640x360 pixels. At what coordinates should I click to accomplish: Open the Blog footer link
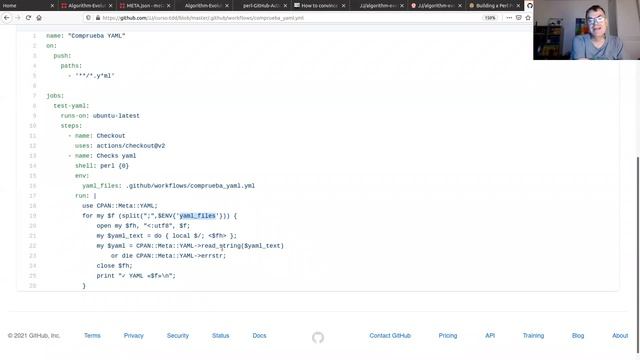(578, 336)
